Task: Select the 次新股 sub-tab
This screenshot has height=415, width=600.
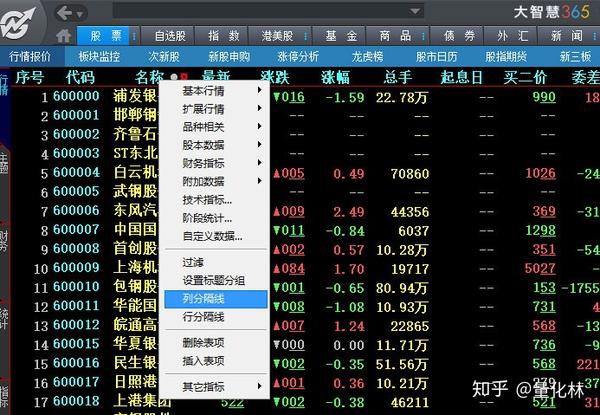Action: pyautogui.click(x=164, y=57)
